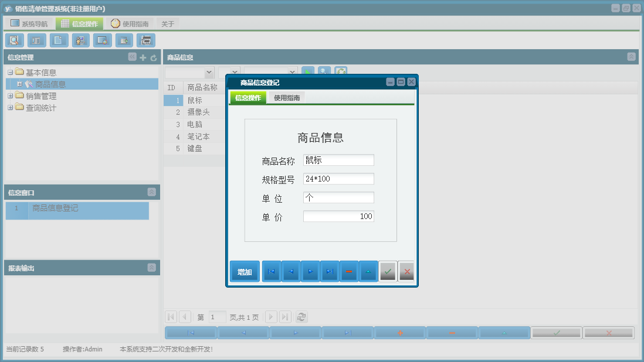Collapse 信息管理 panel with double-arrow icon

(132, 57)
